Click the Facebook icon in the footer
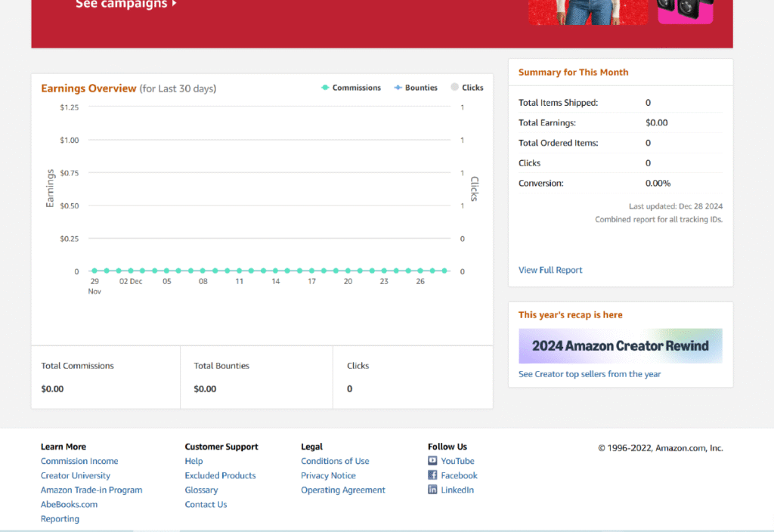The width and height of the screenshot is (774, 532). tap(432, 475)
